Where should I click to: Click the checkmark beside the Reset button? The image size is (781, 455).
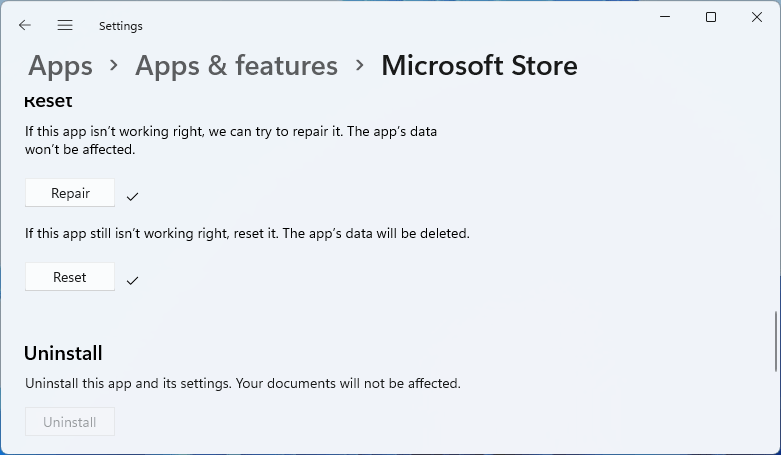(x=132, y=280)
